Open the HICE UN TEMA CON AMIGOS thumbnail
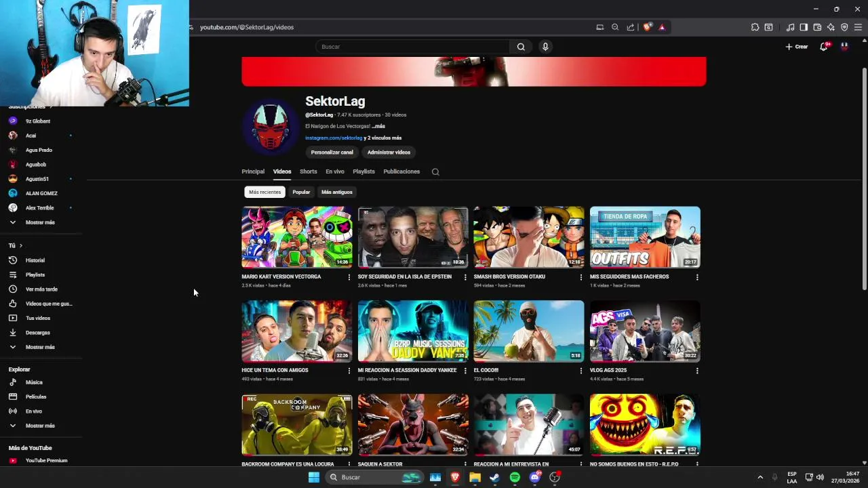Viewport: 868px width, 488px height. click(297, 331)
